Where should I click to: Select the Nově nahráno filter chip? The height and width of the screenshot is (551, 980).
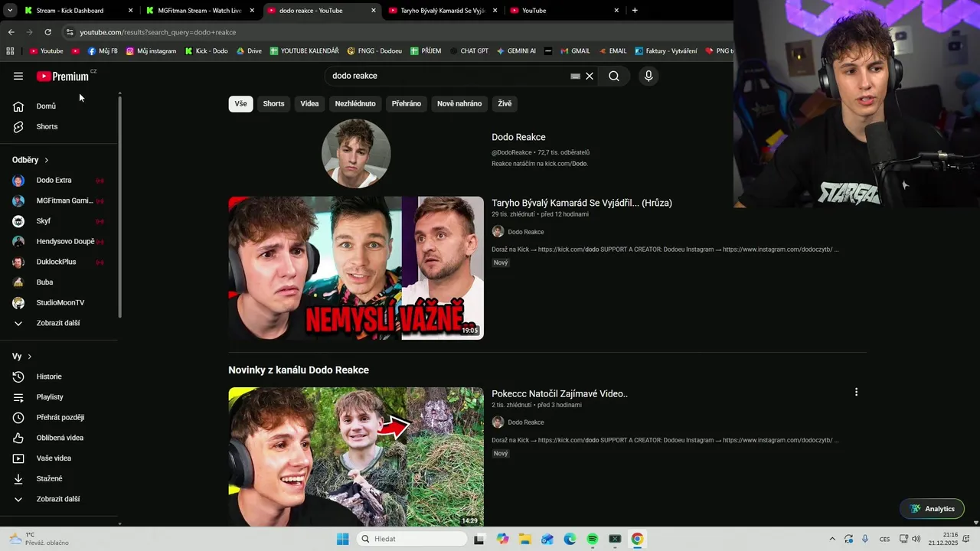pos(459,103)
